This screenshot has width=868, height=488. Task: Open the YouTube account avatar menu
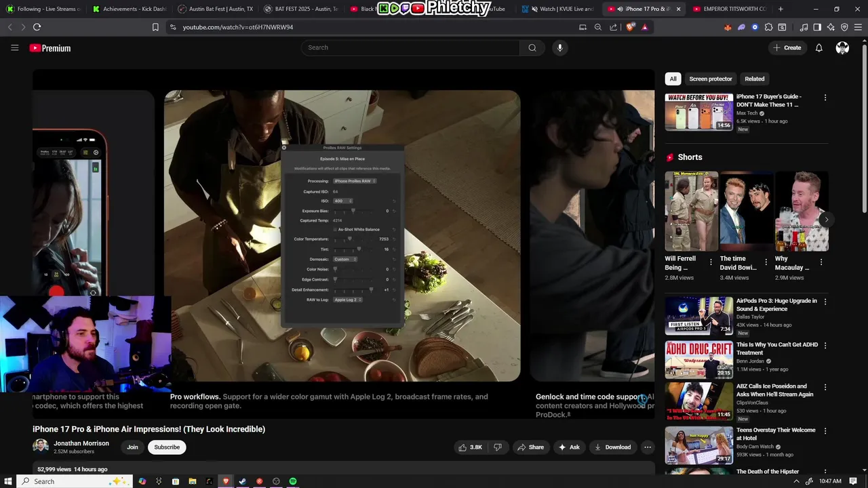[x=842, y=47]
